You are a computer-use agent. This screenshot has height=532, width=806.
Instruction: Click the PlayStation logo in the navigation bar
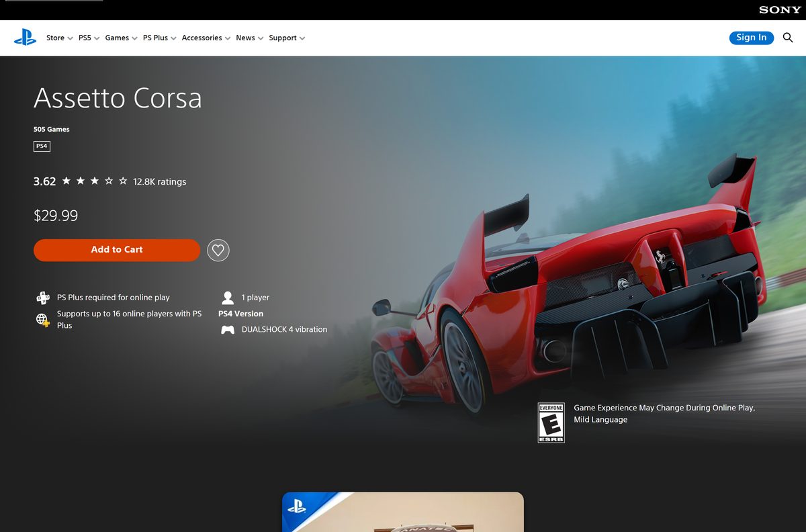coord(25,38)
